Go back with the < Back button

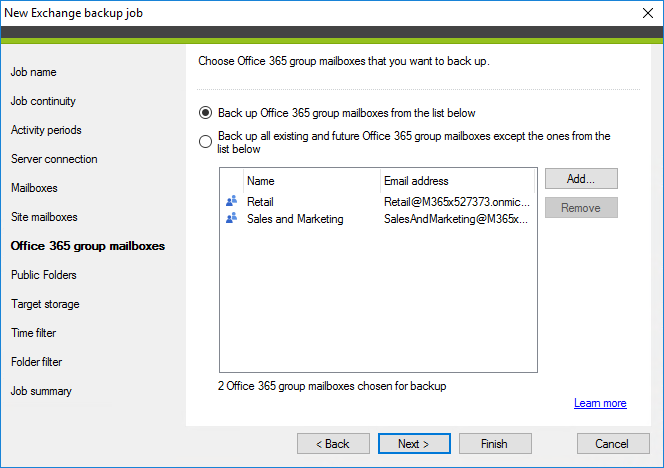(333, 443)
